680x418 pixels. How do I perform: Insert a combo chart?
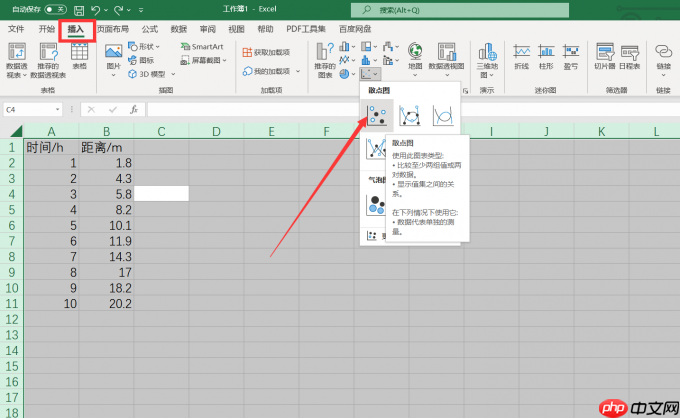coord(388,60)
